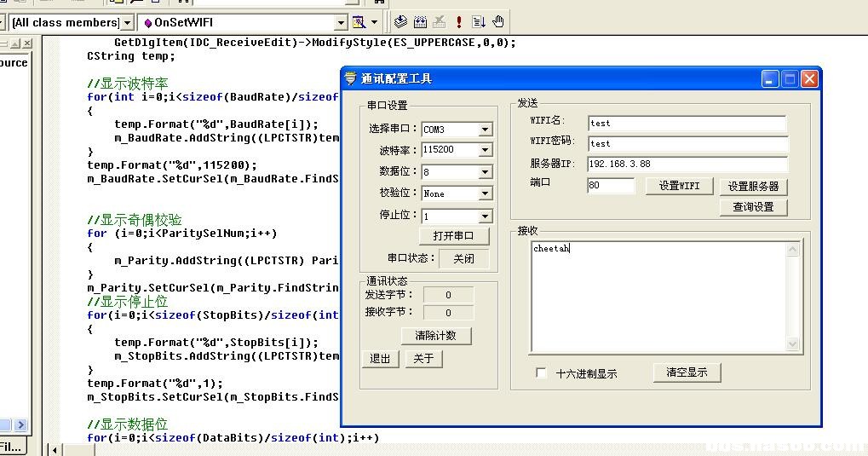Click the hand breakpoint icon

click(x=498, y=22)
